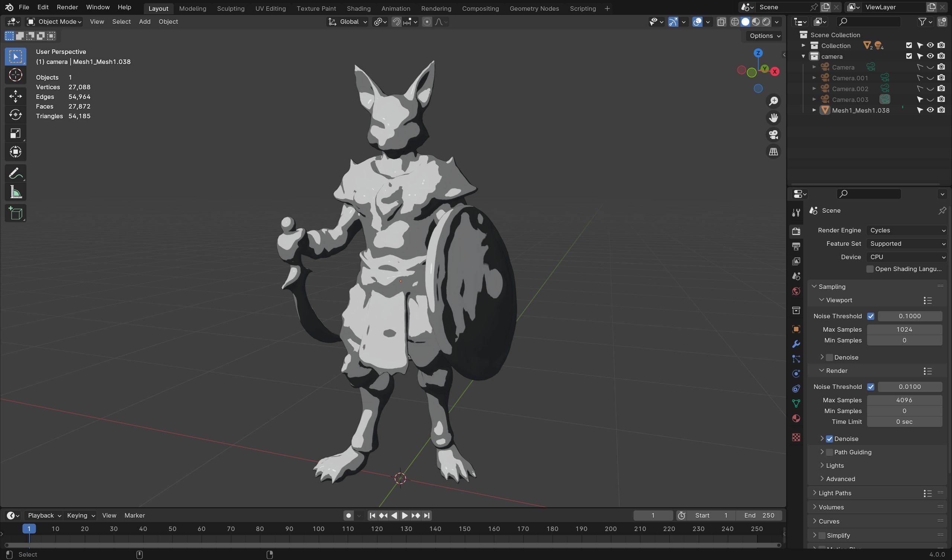952x560 pixels.
Task: Select the Select Box tool
Action: pos(16,57)
